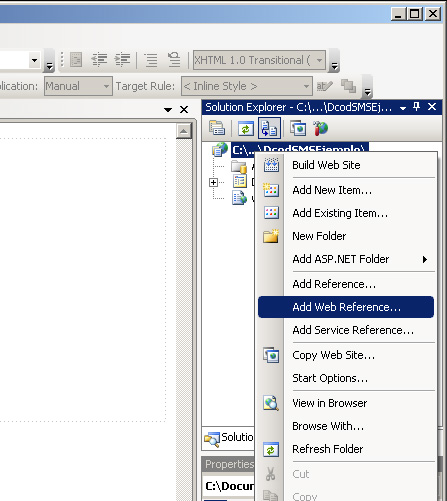
Task: Toggle Nest Related Files button
Action: [x=269, y=128]
